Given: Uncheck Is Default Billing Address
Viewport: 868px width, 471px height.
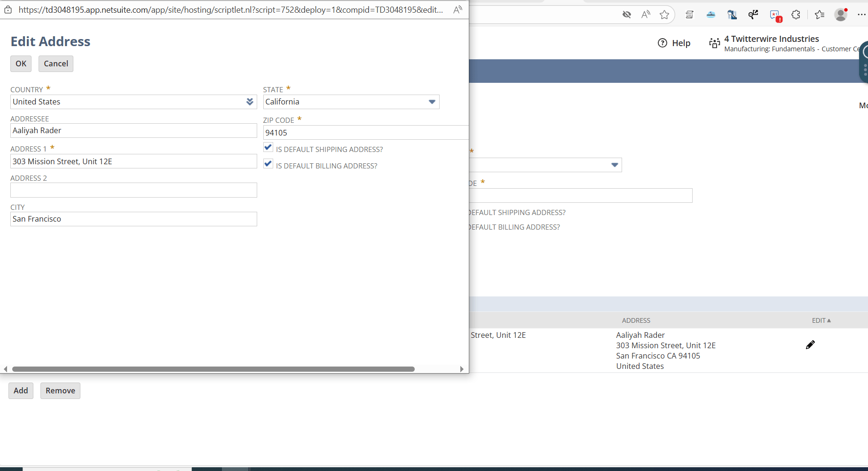Looking at the screenshot, I should [268, 164].
